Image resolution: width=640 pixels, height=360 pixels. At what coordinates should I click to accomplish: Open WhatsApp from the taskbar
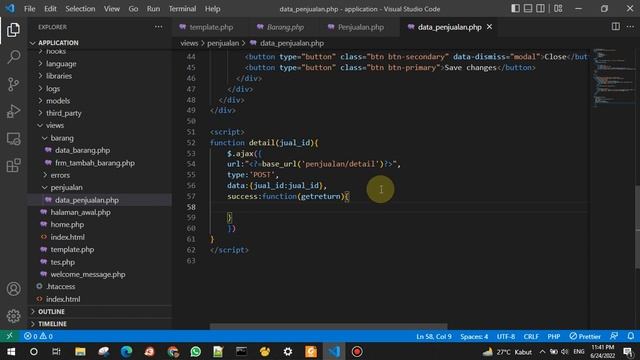pyautogui.click(x=196, y=351)
